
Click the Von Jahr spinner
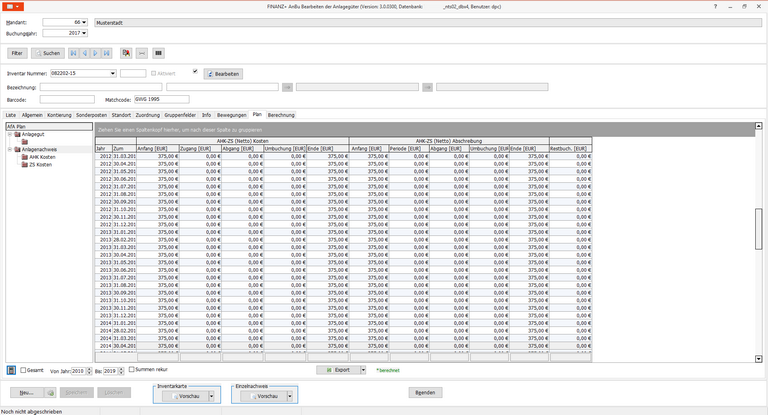(89, 371)
